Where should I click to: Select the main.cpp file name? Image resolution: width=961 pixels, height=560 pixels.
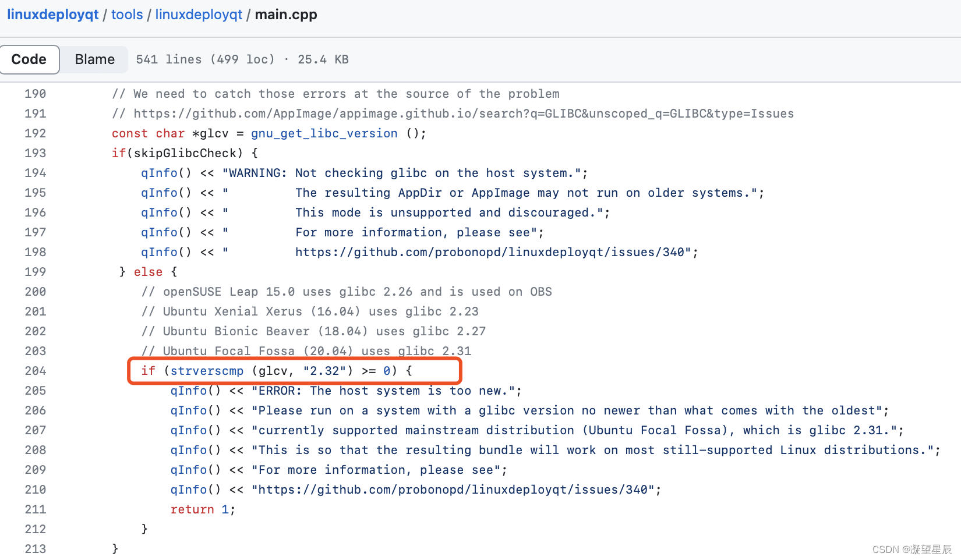[286, 15]
